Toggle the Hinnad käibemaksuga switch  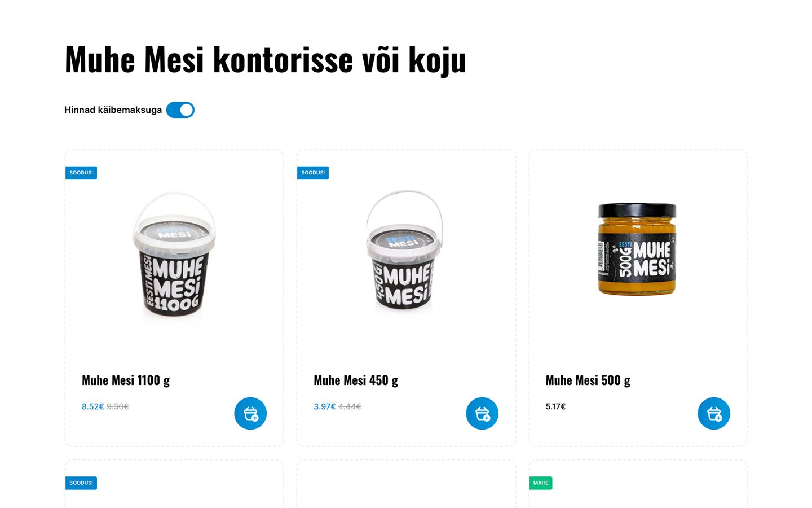pos(180,110)
